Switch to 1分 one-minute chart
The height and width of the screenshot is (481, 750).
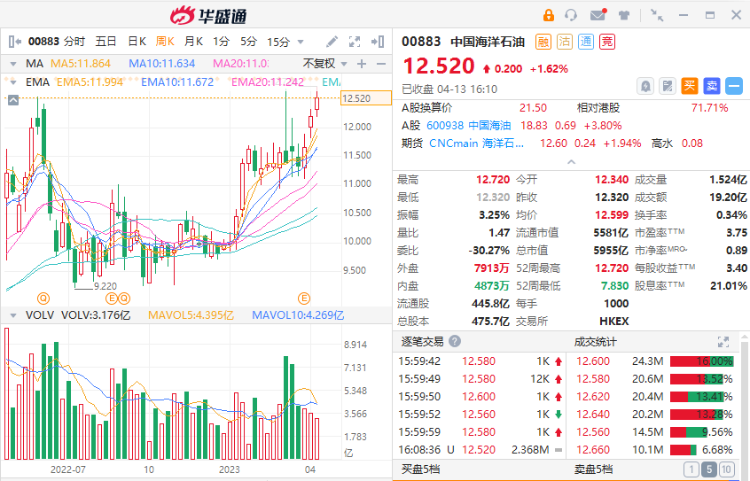coord(221,42)
